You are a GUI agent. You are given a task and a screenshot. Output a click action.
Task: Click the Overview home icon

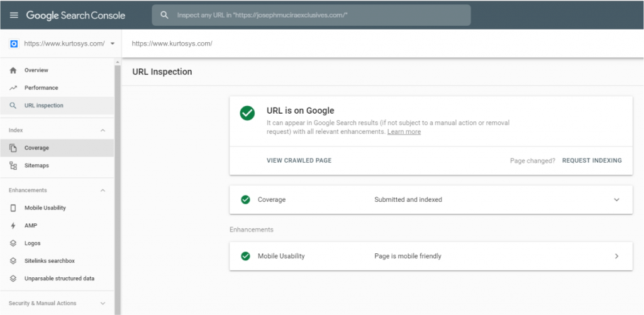13,70
